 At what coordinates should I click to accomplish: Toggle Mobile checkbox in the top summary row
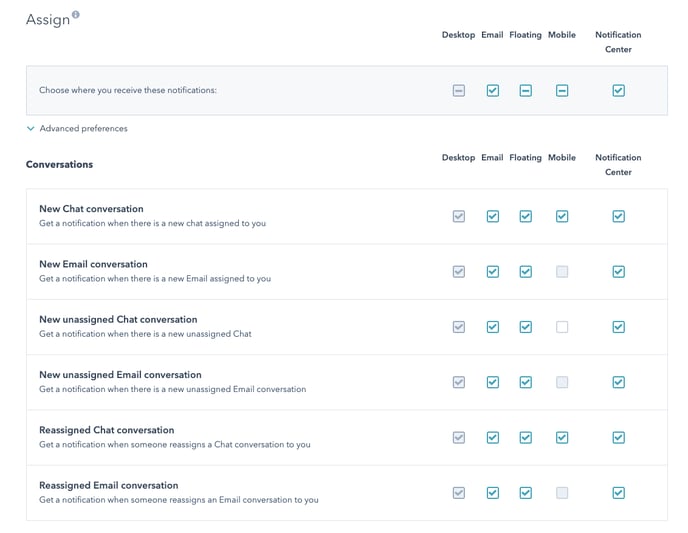(x=562, y=90)
